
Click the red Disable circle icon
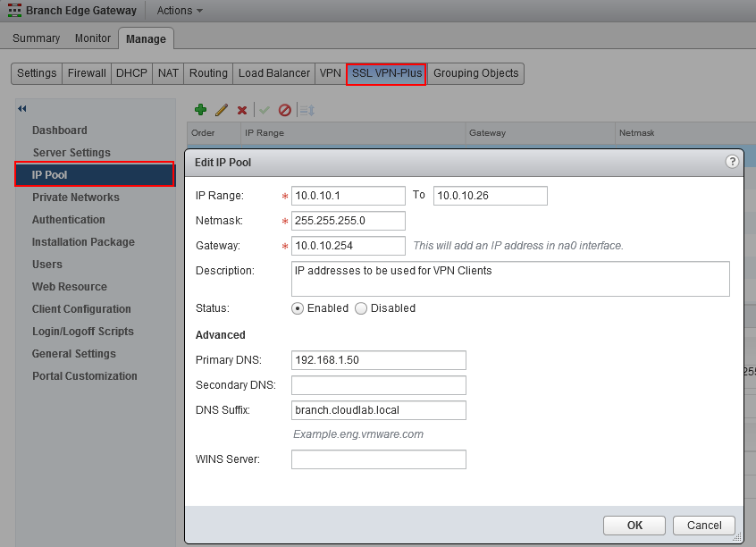point(285,110)
